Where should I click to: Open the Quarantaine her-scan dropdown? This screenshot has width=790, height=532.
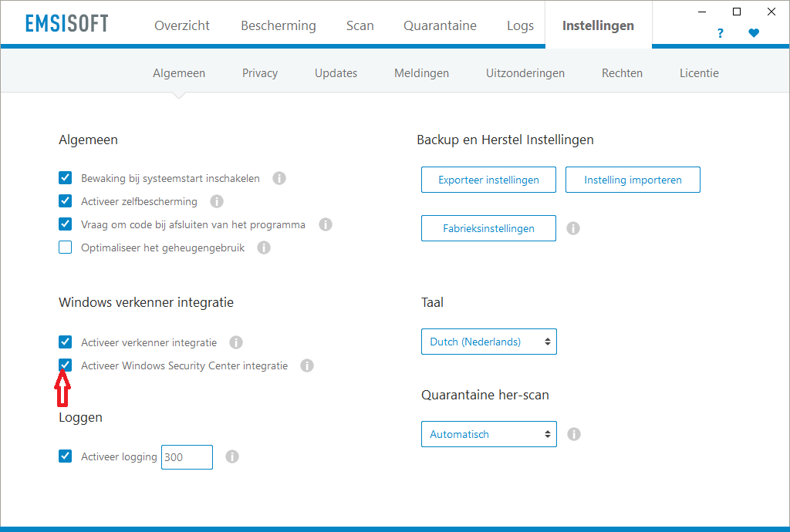pyautogui.click(x=488, y=434)
